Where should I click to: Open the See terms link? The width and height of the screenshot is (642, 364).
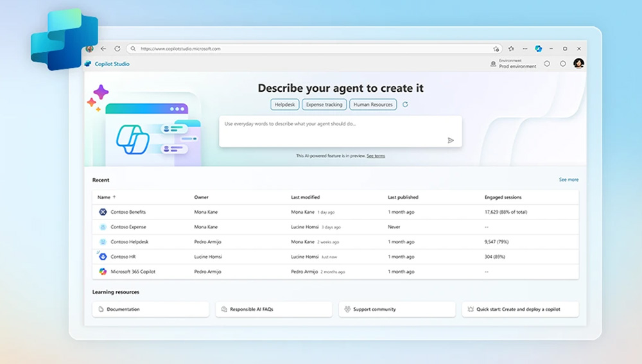point(376,155)
